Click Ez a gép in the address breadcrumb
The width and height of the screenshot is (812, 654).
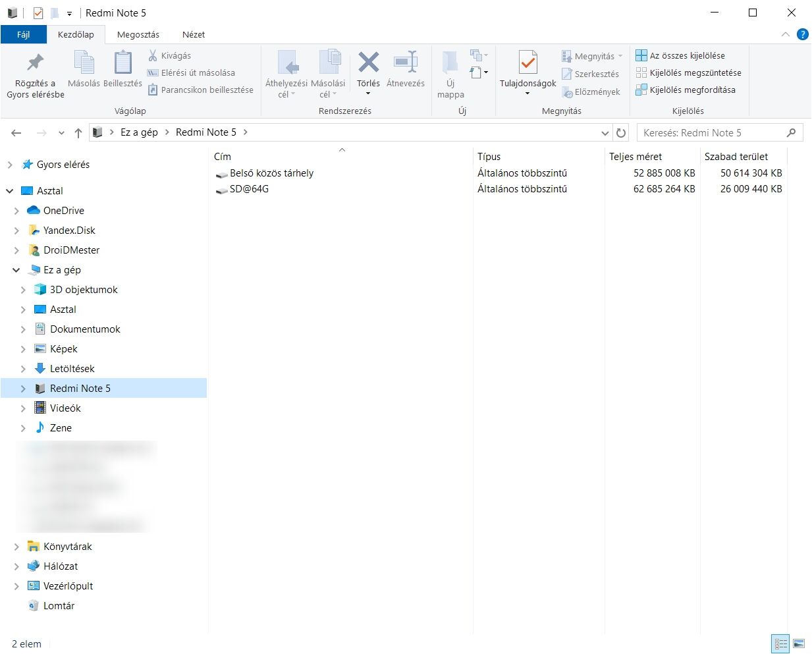pyautogui.click(x=139, y=132)
